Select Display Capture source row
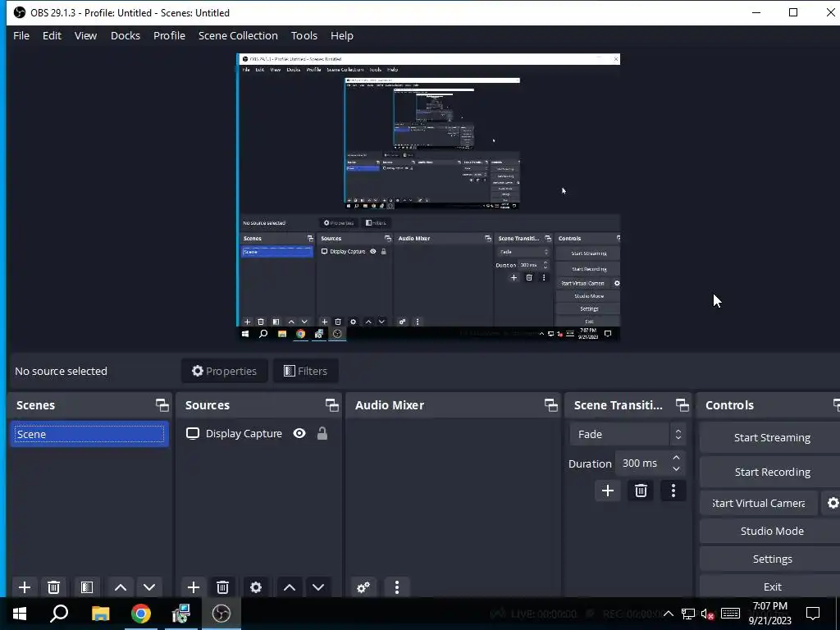This screenshot has width=840, height=630. 258,433
